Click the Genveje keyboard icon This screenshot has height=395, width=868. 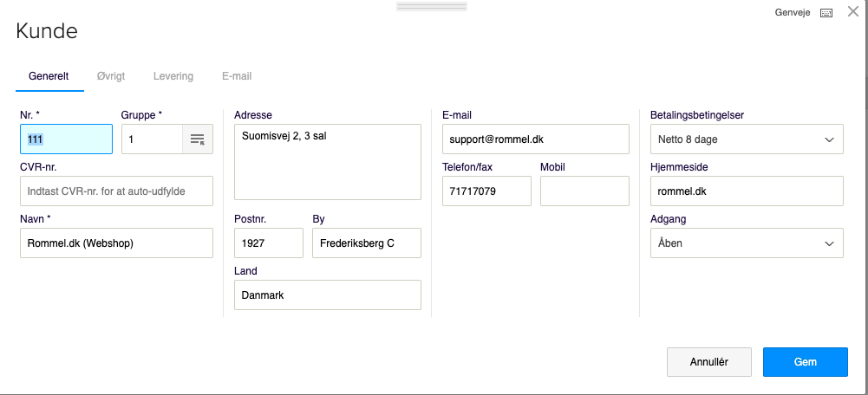(826, 13)
